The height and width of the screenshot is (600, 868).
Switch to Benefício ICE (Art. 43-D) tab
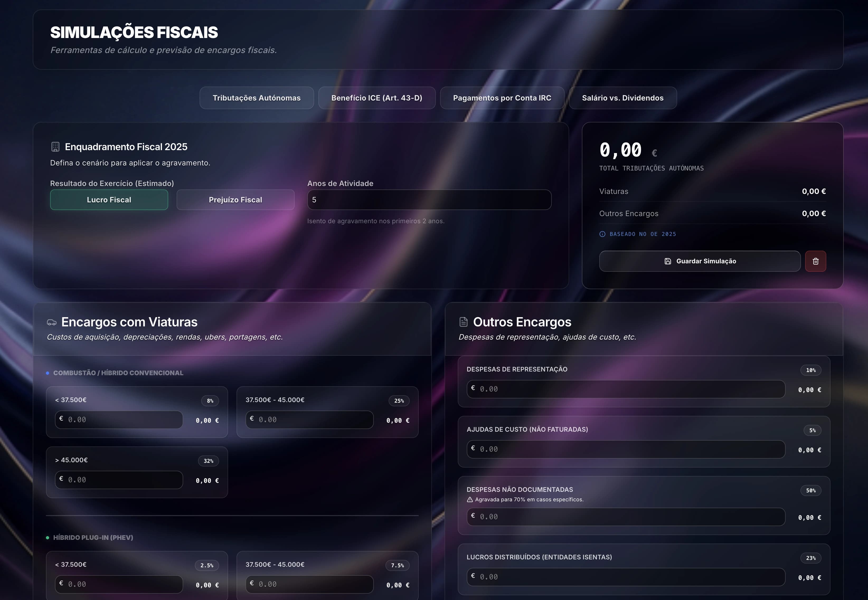click(376, 98)
